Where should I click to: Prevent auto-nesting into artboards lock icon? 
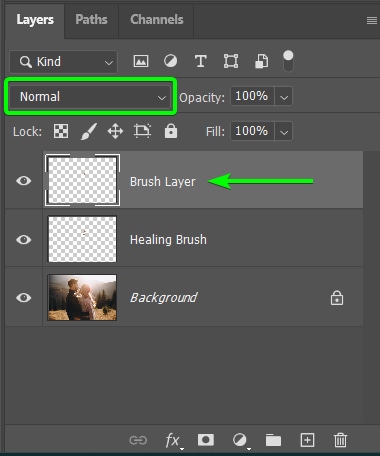[142, 131]
